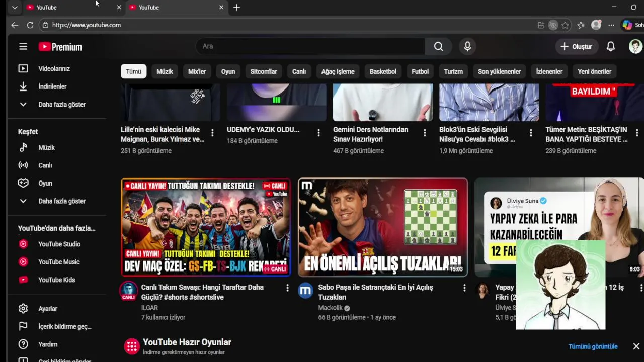Select the Ağaç işleme filter chip
644x362 pixels.
click(338, 71)
